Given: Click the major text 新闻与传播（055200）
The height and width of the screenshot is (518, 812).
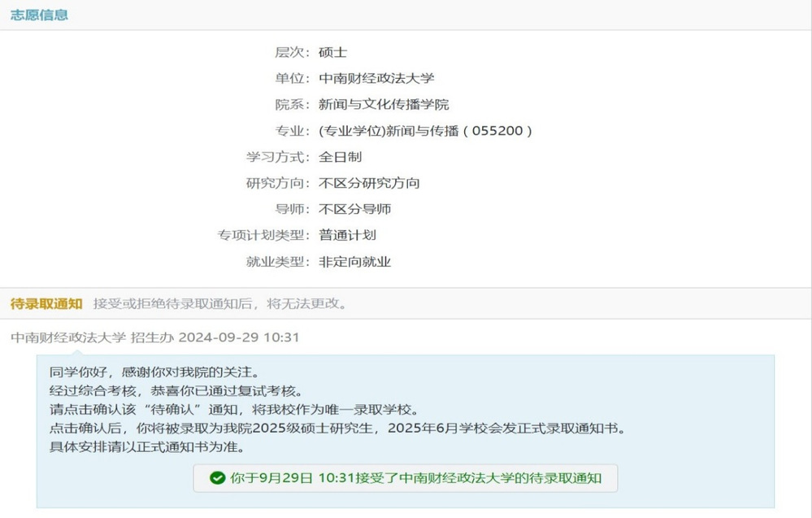Looking at the screenshot, I should [426, 131].
